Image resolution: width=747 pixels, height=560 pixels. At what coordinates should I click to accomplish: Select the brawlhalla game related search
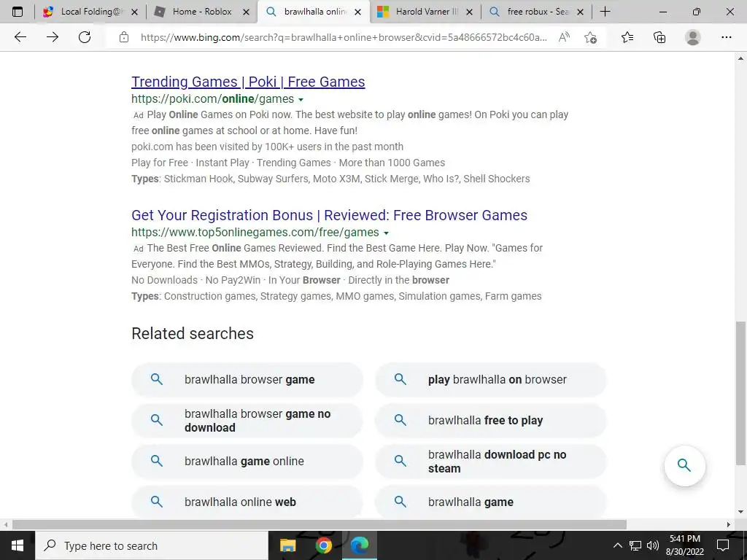tap(491, 502)
